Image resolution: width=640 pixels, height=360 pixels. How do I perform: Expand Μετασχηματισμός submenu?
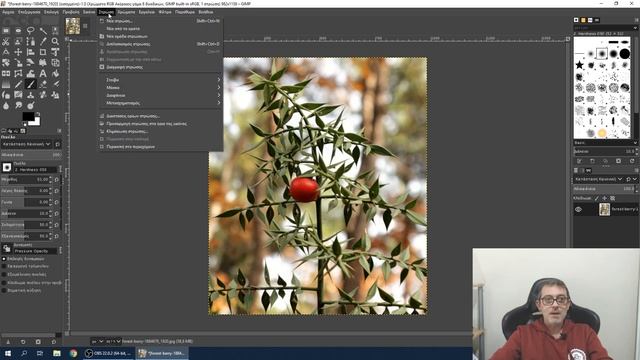pos(160,103)
